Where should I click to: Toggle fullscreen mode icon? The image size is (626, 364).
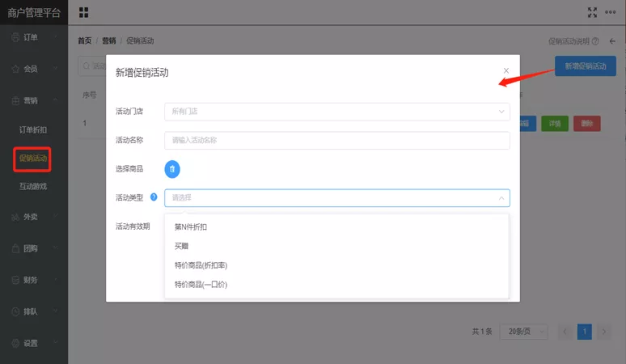(592, 12)
